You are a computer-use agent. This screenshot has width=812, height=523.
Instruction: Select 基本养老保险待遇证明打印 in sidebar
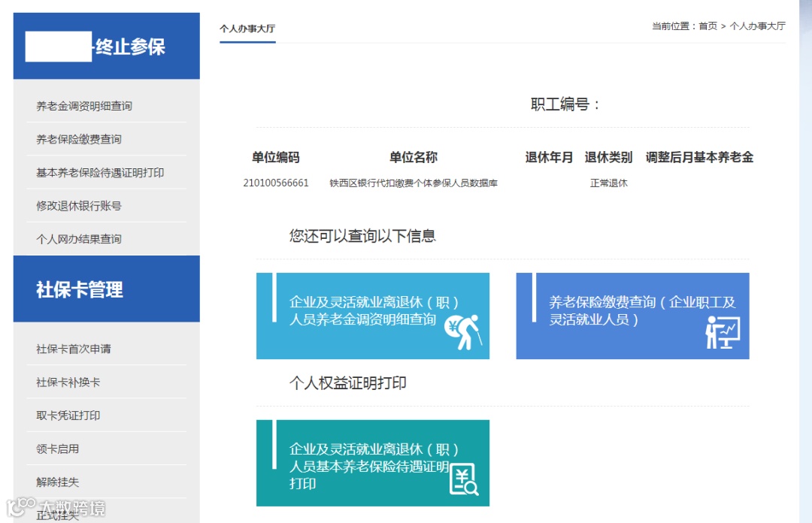[x=100, y=172]
